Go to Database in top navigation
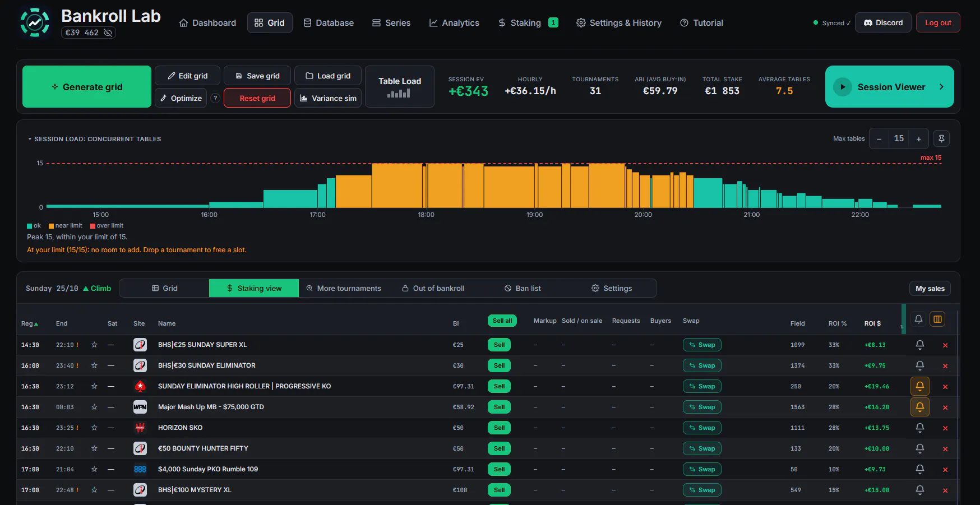Image resolution: width=980 pixels, height=505 pixels. click(329, 23)
